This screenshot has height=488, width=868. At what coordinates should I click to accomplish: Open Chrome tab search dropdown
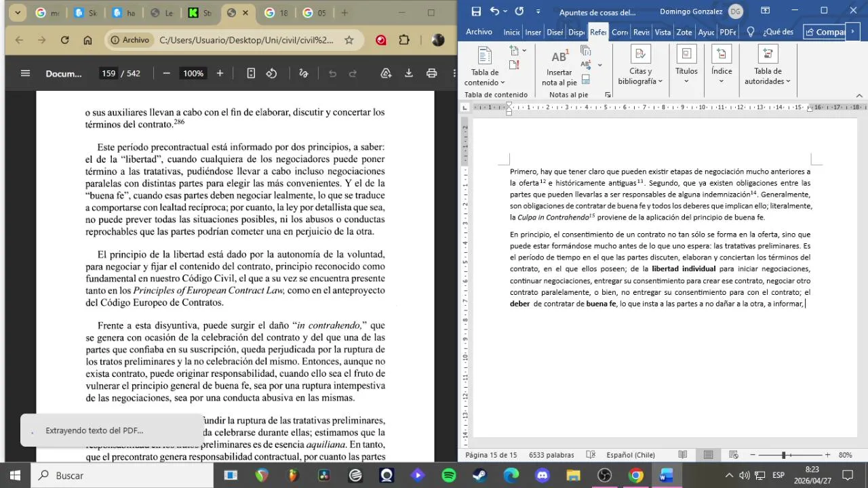(18, 12)
